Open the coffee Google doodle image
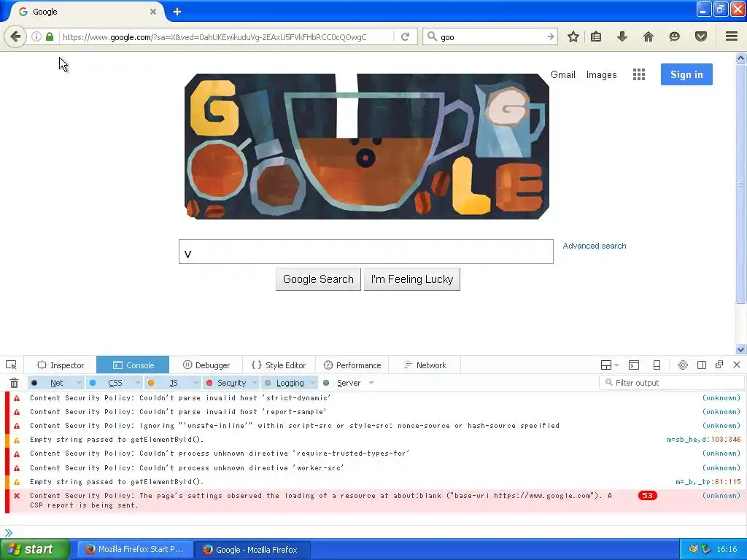747x560 pixels. pyautogui.click(x=367, y=146)
